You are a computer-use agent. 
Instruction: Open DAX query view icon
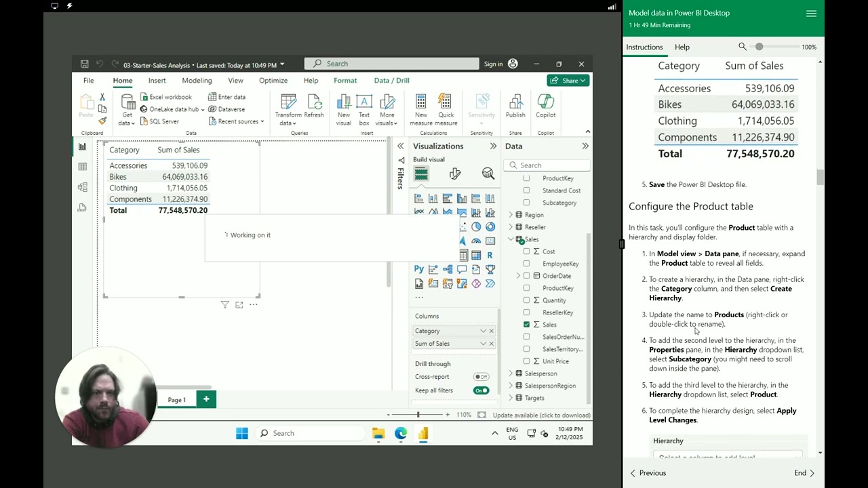(82, 207)
